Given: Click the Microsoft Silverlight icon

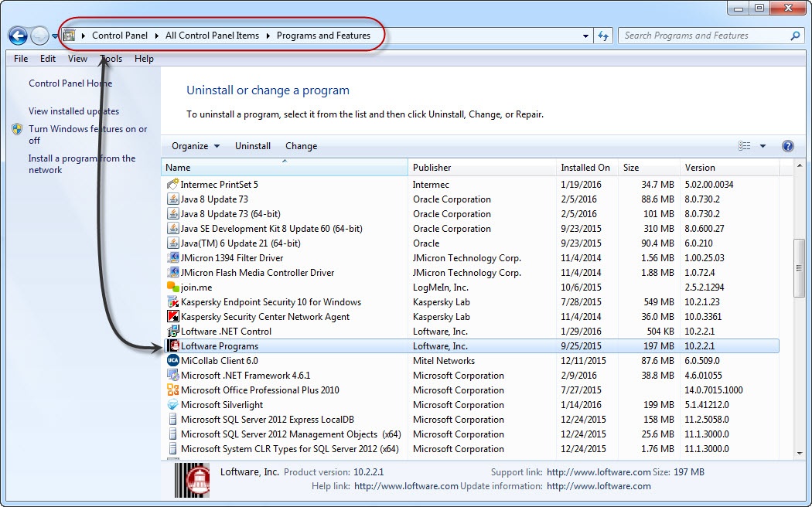Looking at the screenshot, I should tap(172, 404).
